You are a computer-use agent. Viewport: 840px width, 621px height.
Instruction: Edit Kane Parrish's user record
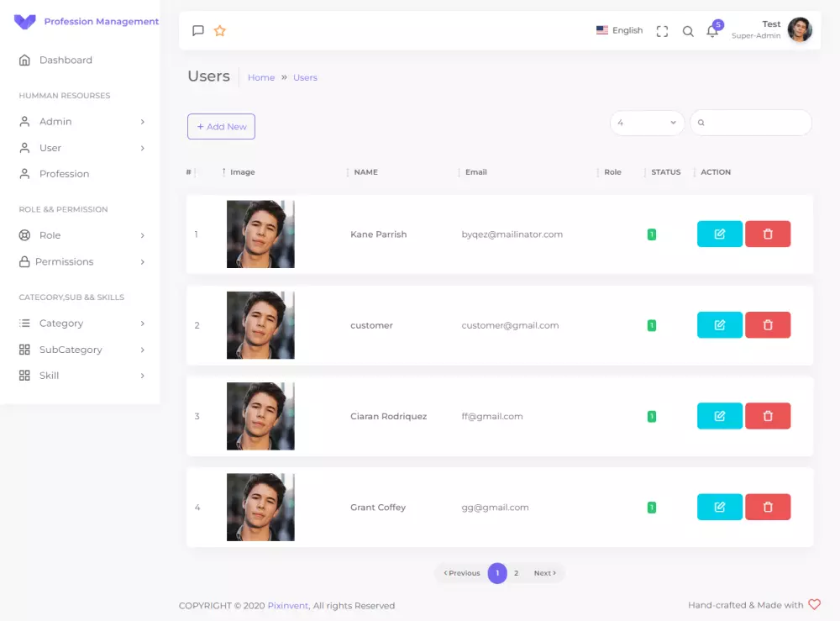[720, 234]
